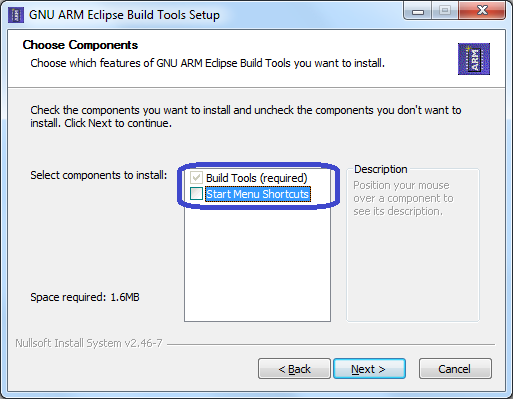Image resolution: width=513 pixels, height=399 pixels.
Task: Click the disabled maximize button
Action: tap(445, 11)
